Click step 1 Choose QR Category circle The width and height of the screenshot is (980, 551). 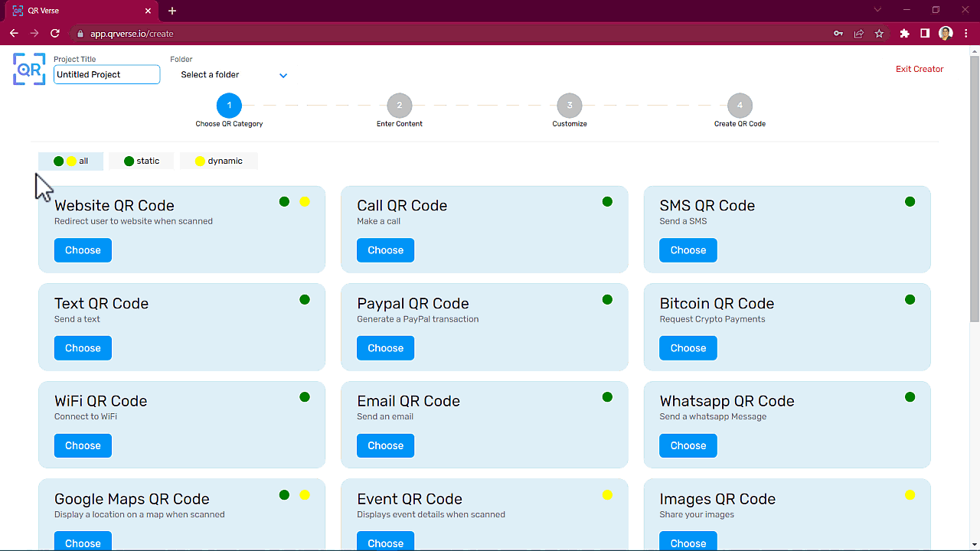tap(229, 106)
